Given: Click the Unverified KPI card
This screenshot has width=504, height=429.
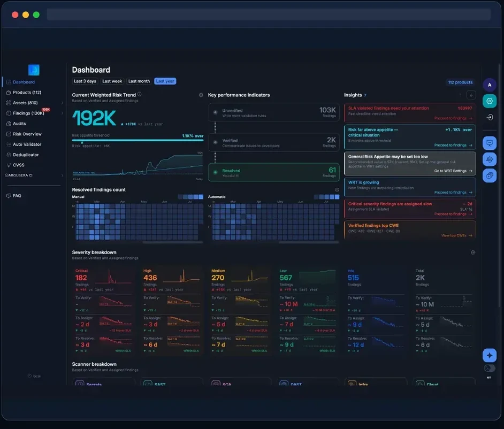Looking at the screenshot, I should pos(274,112).
